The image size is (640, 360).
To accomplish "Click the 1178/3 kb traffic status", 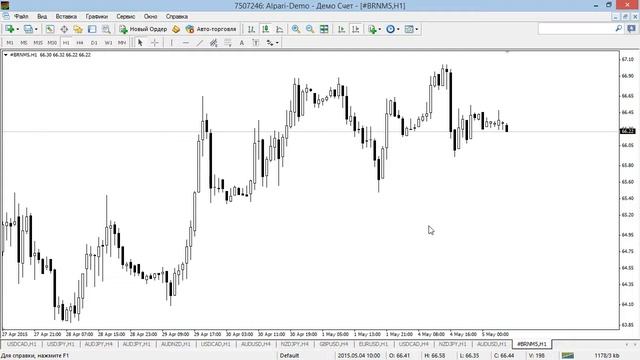I will [x=607, y=356].
